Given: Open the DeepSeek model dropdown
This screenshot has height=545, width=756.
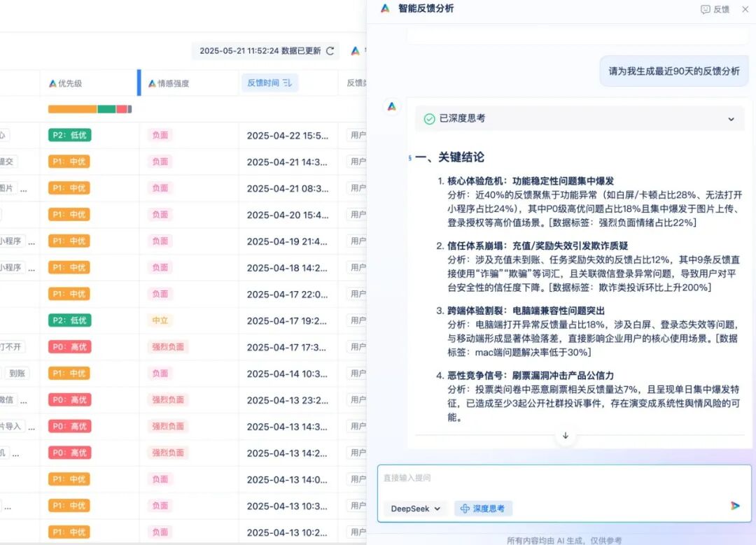Looking at the screenshot, I should click(x=415, y=509).
